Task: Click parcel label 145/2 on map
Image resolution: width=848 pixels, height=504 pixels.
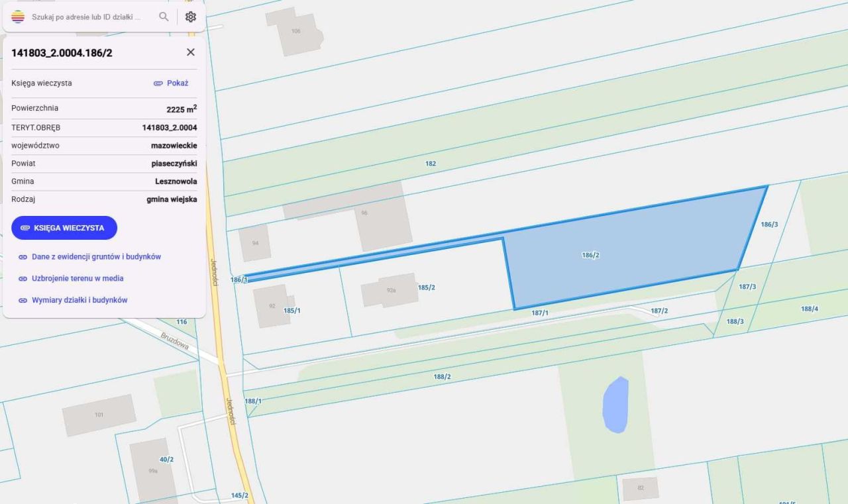Action: click(x=240, y=495)
